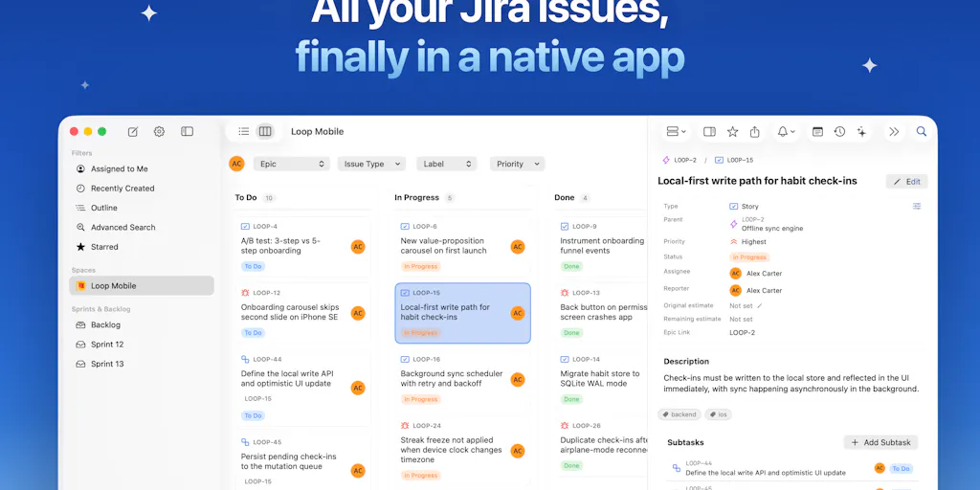Click the AI sparkles icon
This screenshot has height=490, width=980.
coord(862,131)
